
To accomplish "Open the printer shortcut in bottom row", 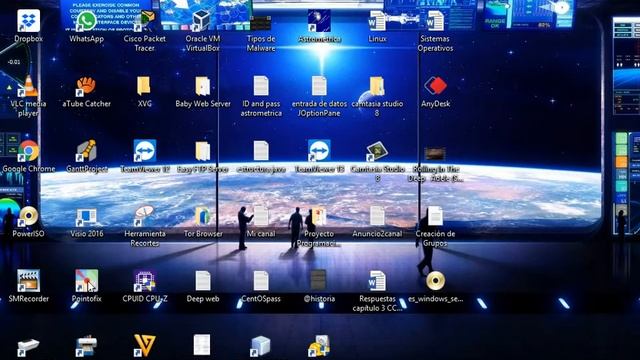I will pos(86,346).
